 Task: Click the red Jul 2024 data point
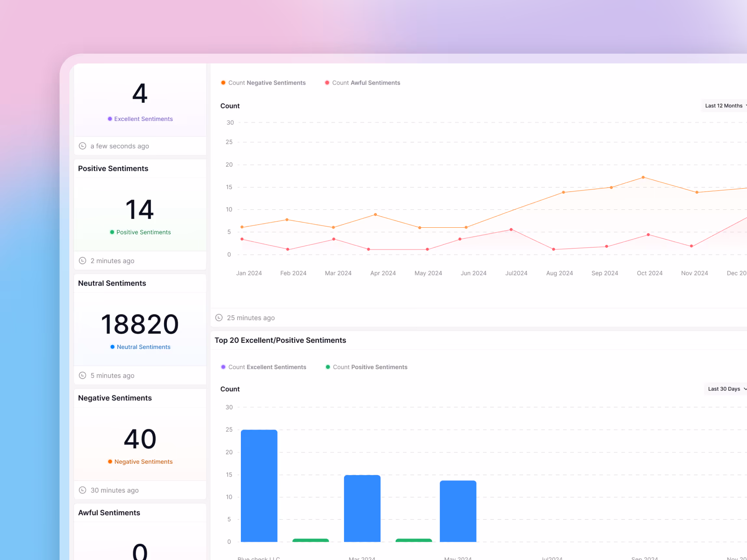511,230
